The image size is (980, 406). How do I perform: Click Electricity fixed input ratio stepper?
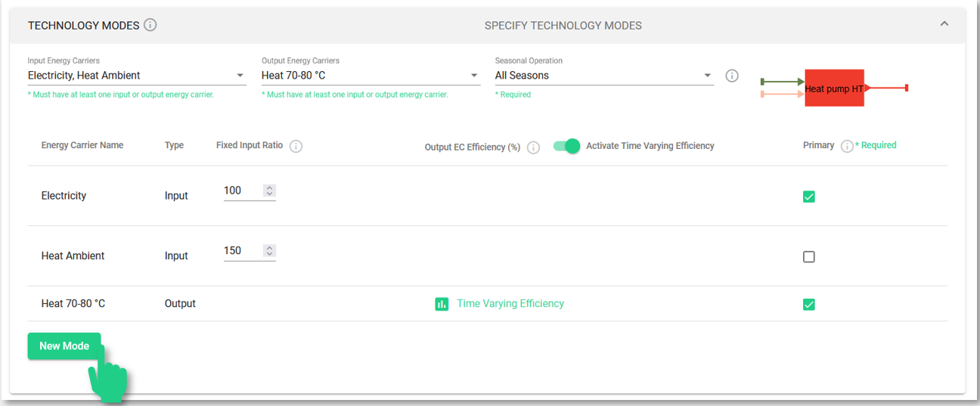tap(270, 191)
